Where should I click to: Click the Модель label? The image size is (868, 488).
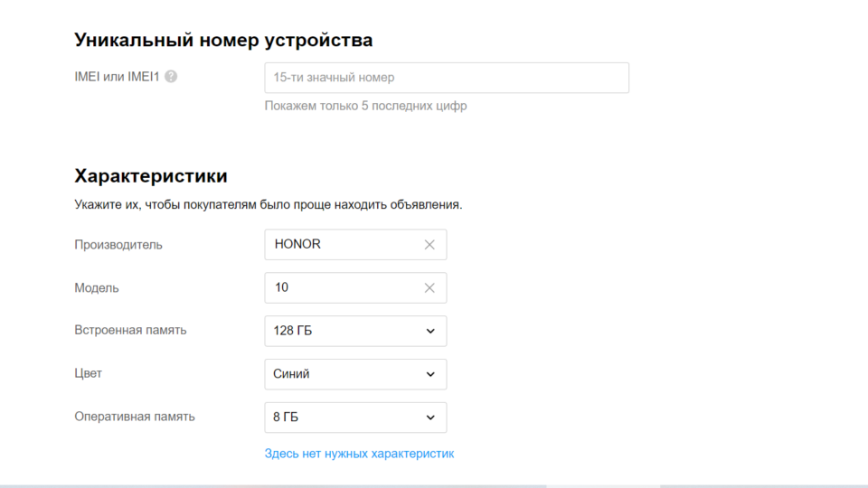[97, 287]
